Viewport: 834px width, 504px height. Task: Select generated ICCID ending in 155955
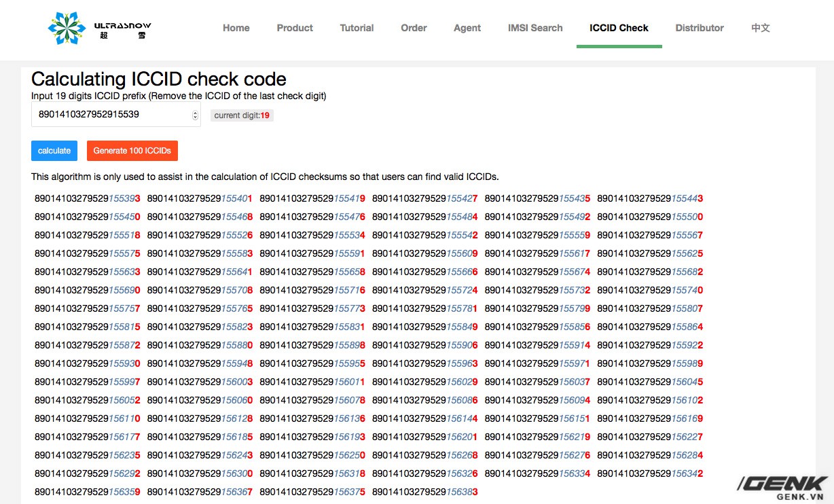(312, 364)
